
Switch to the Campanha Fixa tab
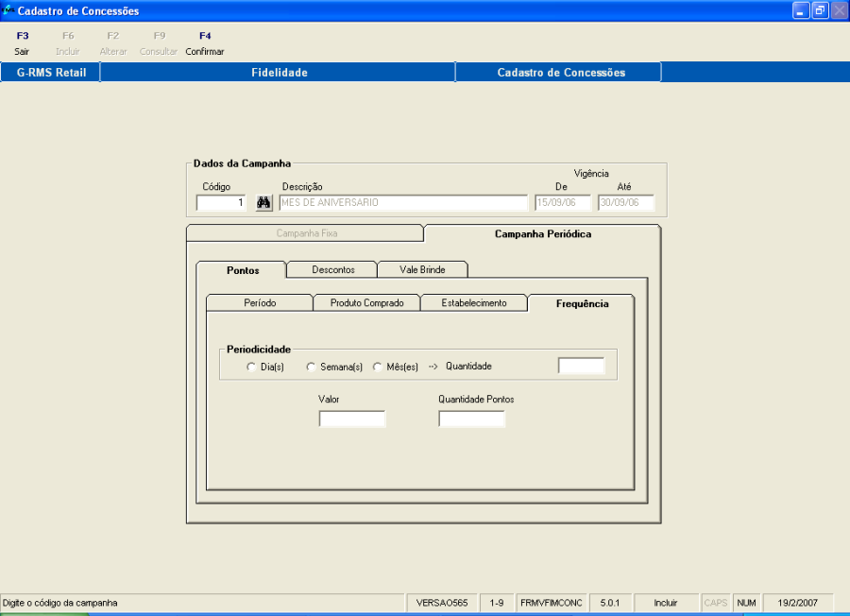coord(305,233)
